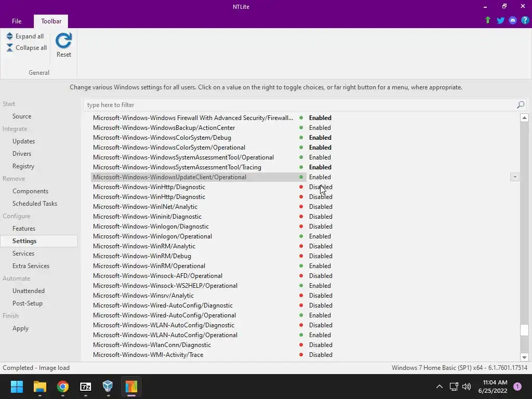Open VirtualBox cube icon in taskbar
Viewport: 532px width, 399px height.
click(x=108, y=386)
